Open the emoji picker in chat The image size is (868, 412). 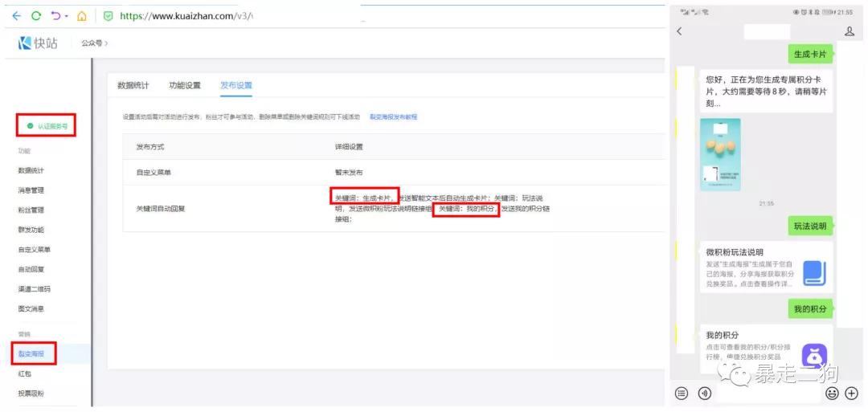[x=832, y=394]
